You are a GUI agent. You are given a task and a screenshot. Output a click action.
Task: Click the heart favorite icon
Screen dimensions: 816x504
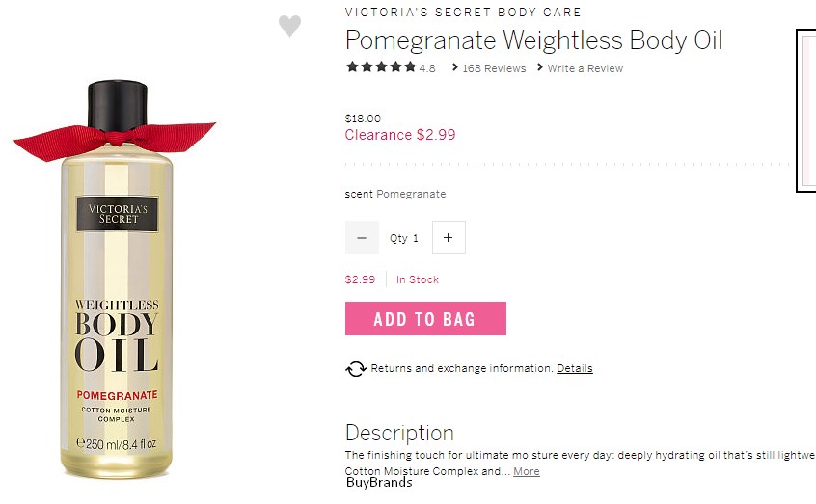[x=289, y=25]
